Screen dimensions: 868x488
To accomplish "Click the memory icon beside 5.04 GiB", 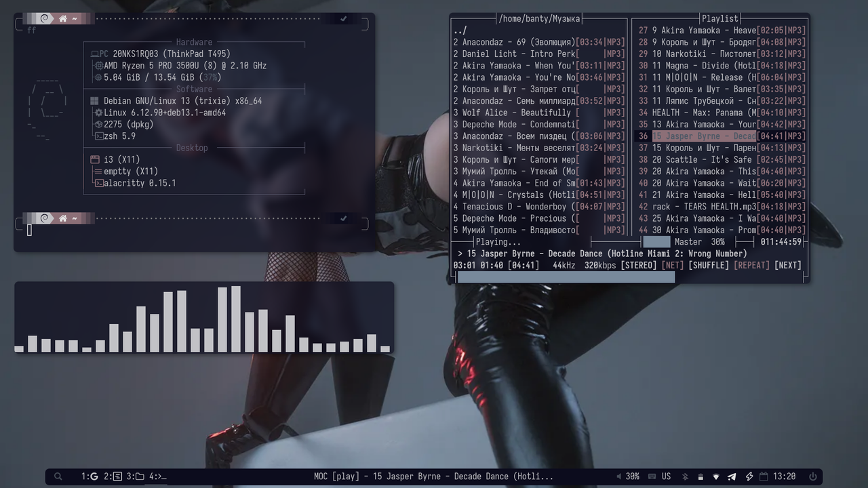I will pos(98,77).
